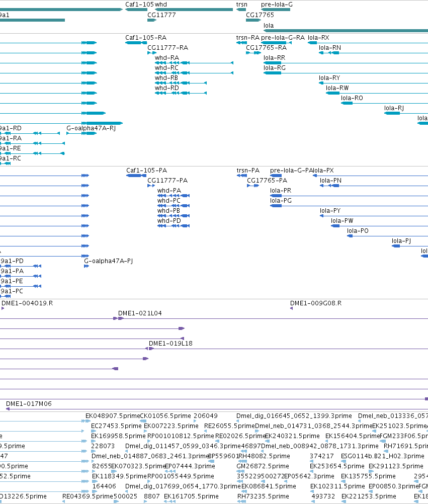Select EST EK086841.5prime label
428x504 pixels.
(269, 486)
